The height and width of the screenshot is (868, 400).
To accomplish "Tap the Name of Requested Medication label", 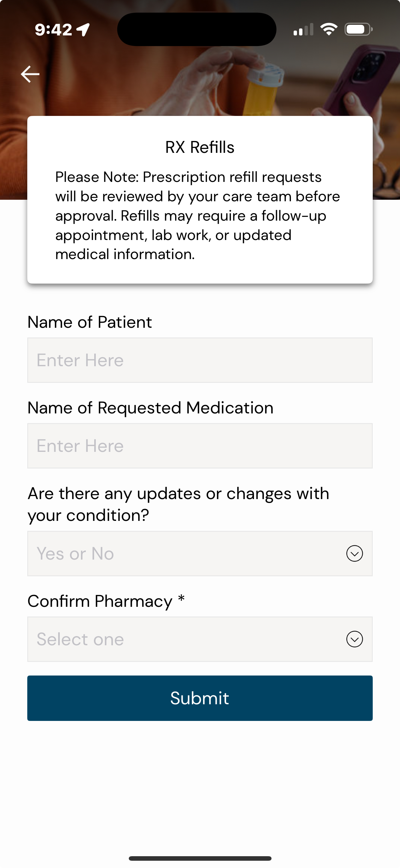I will [x=150, y=408].
